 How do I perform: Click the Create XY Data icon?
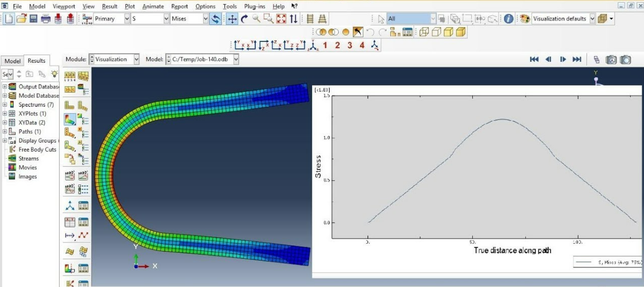[x=70, y=222]
